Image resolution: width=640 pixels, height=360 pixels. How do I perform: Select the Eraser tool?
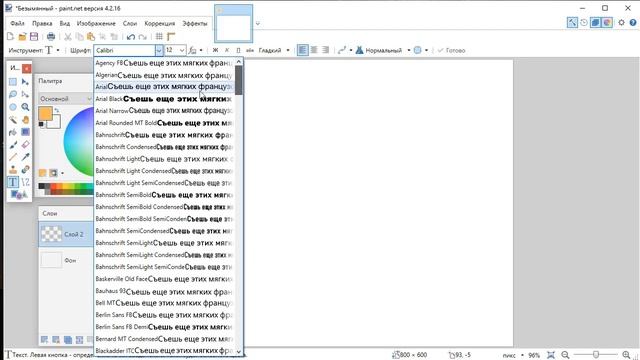tap(25, 145)
